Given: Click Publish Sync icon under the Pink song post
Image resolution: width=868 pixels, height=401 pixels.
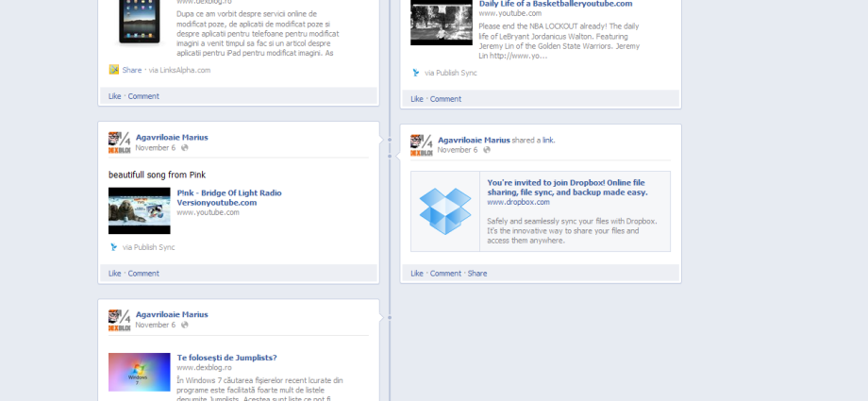Looking at the screenshot, I should point(113,247).
